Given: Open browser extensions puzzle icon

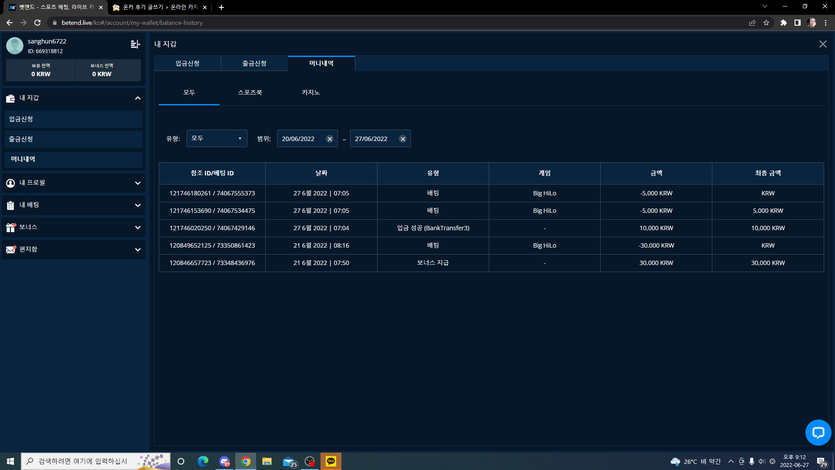Looking at the screenshot, I should pos(783,23).
